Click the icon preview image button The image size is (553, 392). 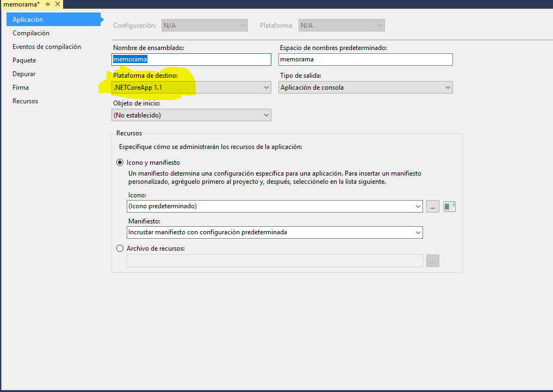tap(449, 206)
